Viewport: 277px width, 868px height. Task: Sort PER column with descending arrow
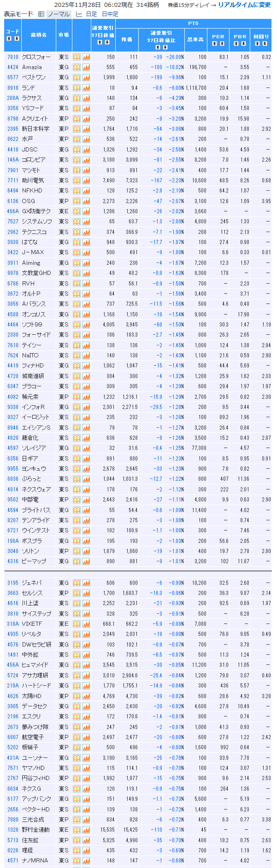pos(222,44)
